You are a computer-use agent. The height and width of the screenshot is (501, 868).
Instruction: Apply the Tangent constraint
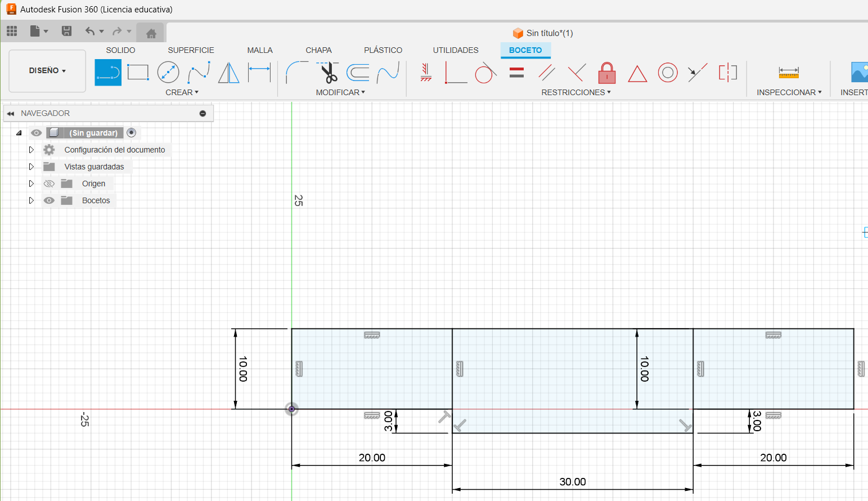(485, 73)
